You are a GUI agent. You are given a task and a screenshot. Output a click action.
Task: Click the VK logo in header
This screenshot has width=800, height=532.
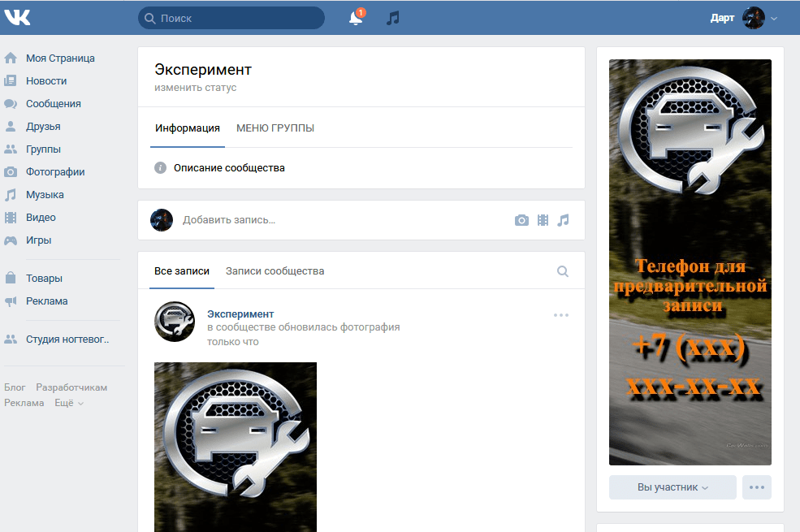click(x=17, y=18)
